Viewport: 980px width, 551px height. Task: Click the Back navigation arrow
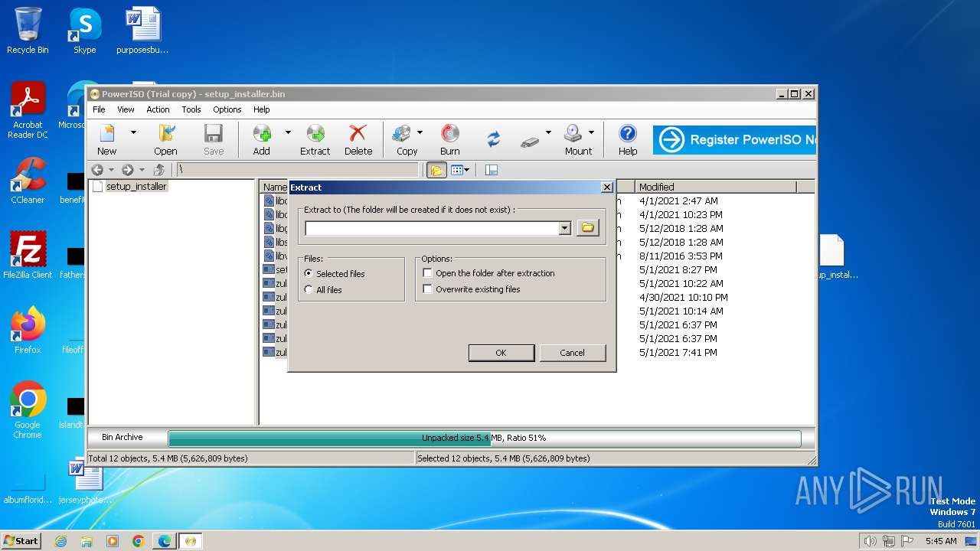(x=97, y=170)
